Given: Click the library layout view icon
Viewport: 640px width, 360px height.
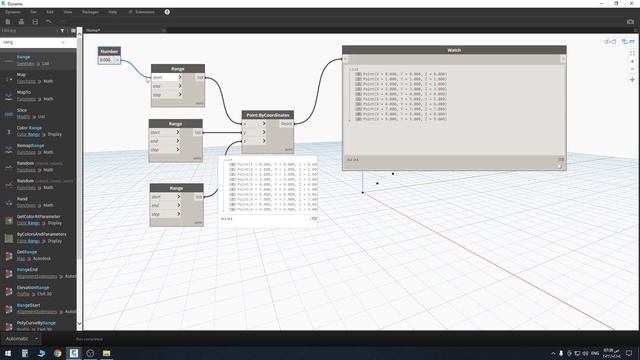Looking at the screenshot, I should (73, 31).
